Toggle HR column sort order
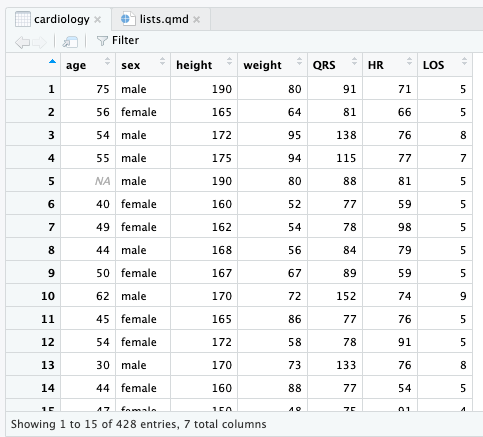 (409, 61)
